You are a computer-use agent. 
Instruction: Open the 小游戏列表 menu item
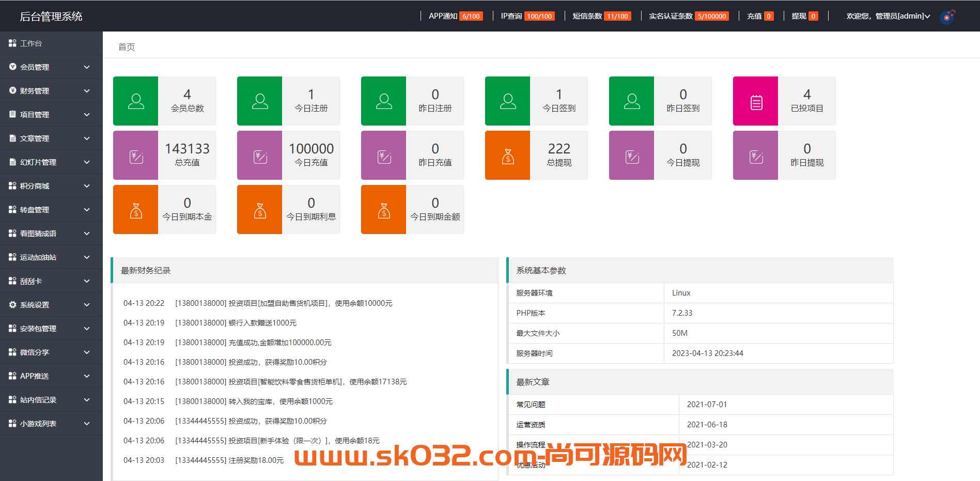coord(51,424)
